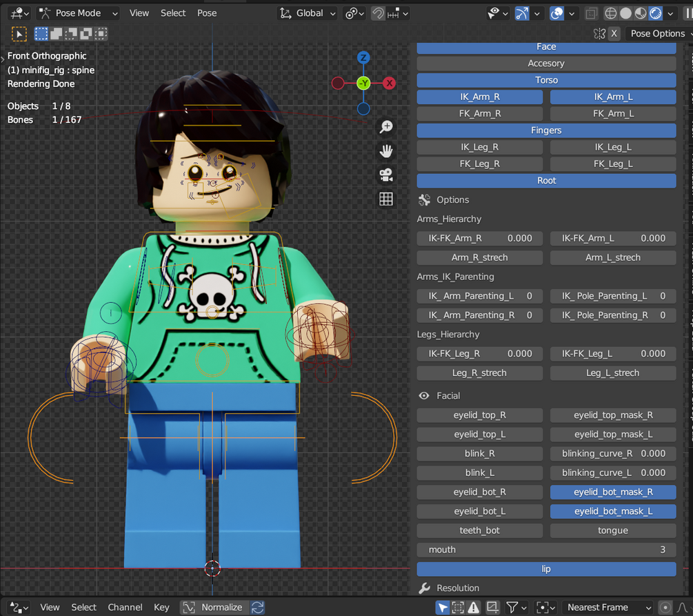Toggle the snapping magnet icon
Screen dimensions: 693x616
[378, 13]
